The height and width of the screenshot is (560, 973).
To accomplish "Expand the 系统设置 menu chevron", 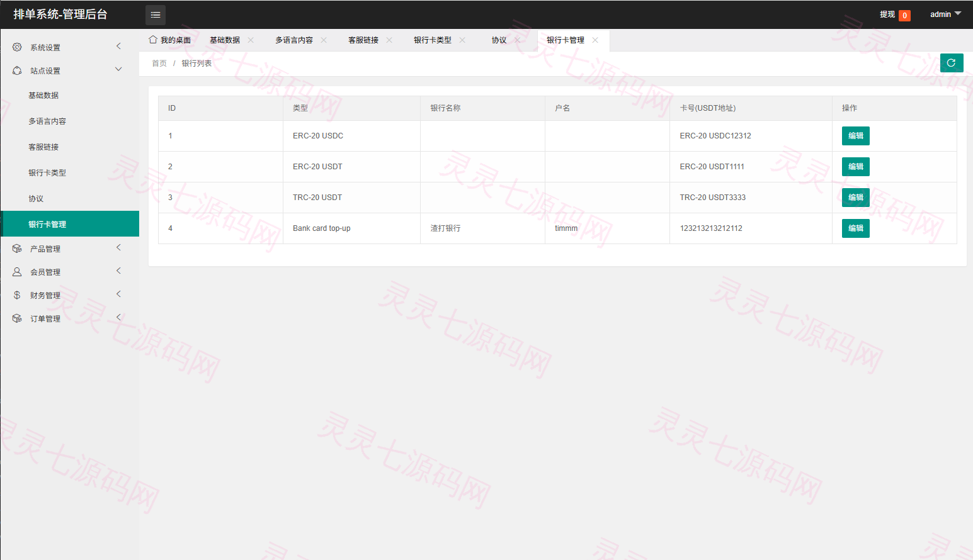I will coord(118,46).
